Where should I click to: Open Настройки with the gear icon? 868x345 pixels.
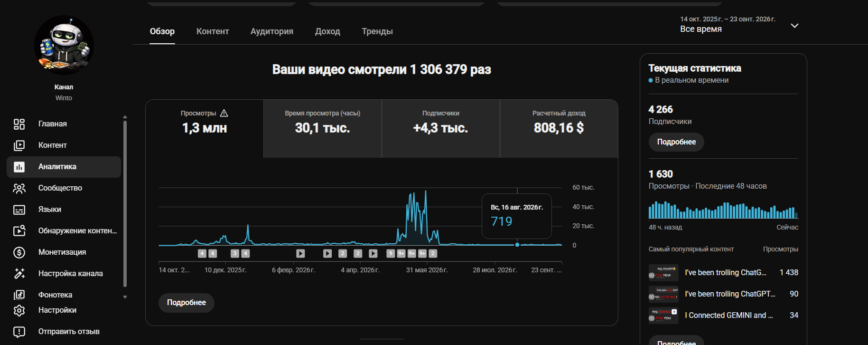click(64, 310)
